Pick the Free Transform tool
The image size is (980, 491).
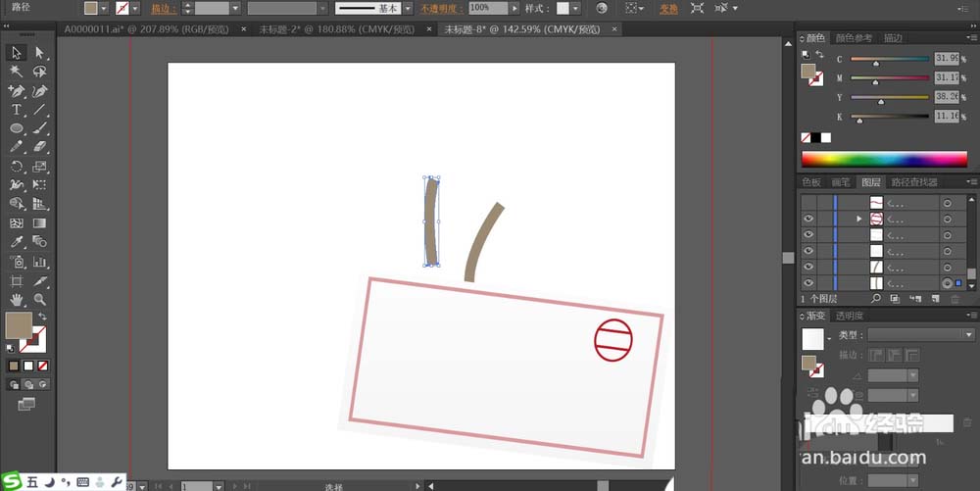(x=39, y=185)
